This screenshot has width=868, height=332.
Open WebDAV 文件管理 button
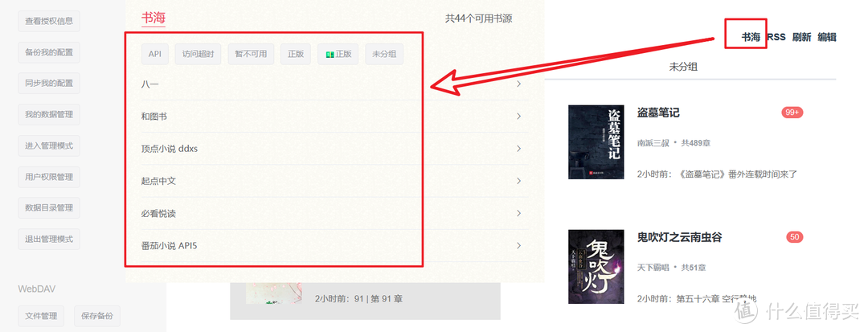pyautogui.click(x=41, y=316)
